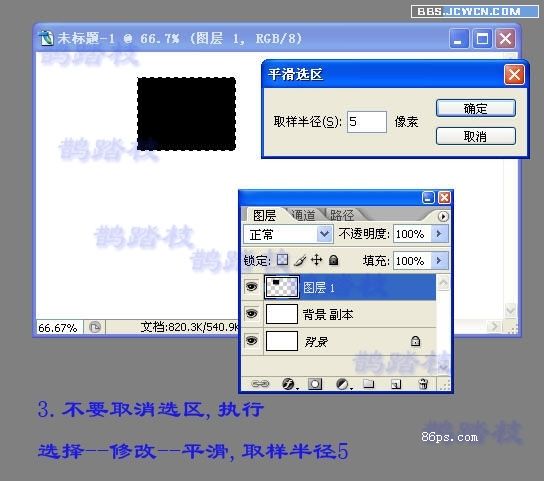
Task: Close the layers palette
Action: [444, 198]
